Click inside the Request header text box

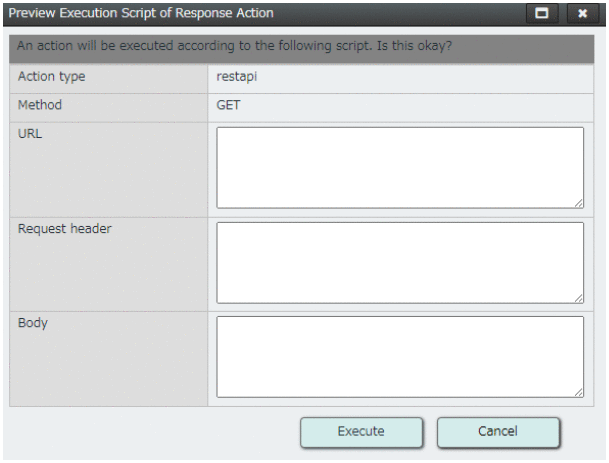click(x=400, y=262)
